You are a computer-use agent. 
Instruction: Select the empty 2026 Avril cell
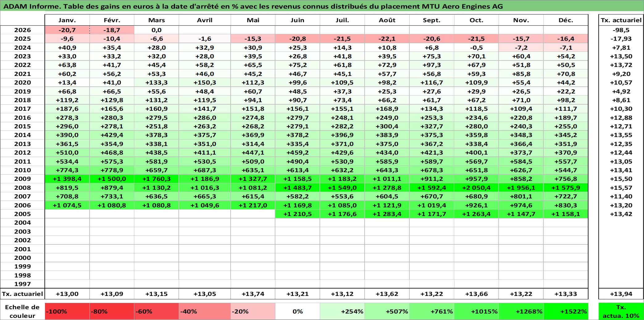(205, 30)
